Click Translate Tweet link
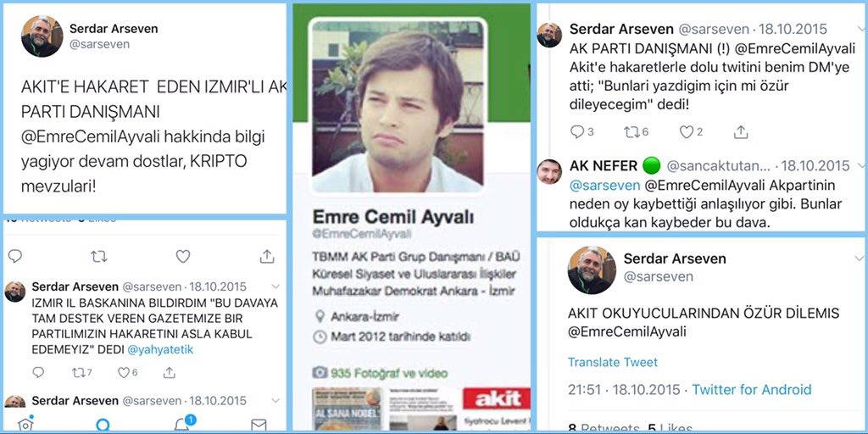Viewport: 868px width, 434px height. (x=612, y=362)
